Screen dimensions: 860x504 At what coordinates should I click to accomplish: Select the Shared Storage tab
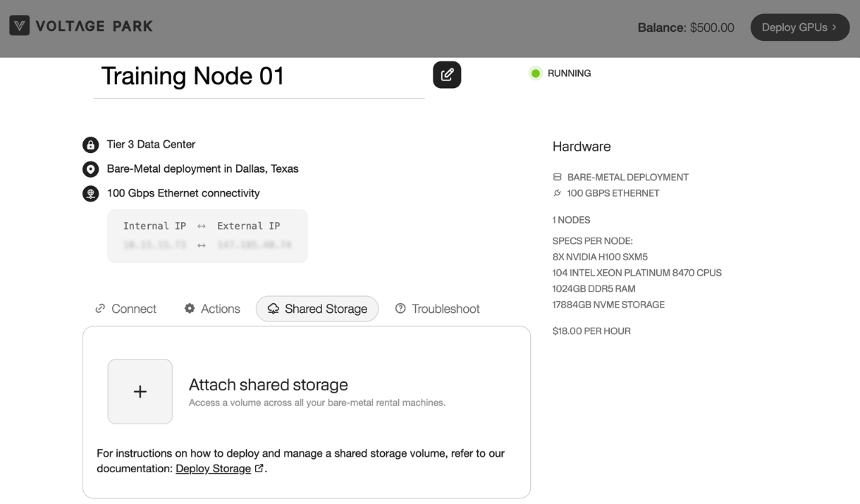(x=317, y=309)
